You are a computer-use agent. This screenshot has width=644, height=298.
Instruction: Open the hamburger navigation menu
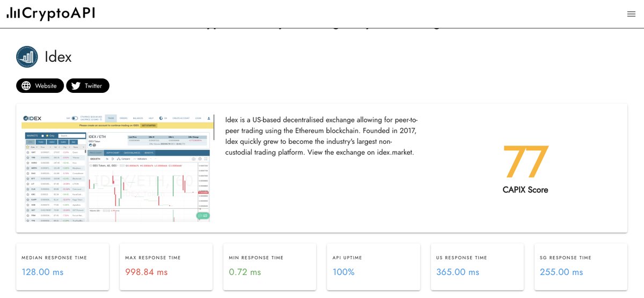click(x=631, y=14)
